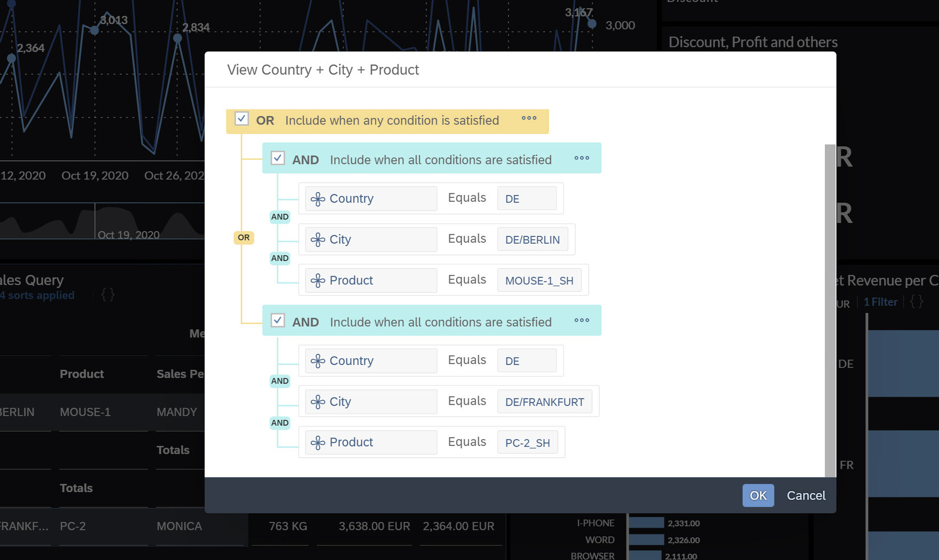Confirm the filter with OK

(x=758, y=495)
